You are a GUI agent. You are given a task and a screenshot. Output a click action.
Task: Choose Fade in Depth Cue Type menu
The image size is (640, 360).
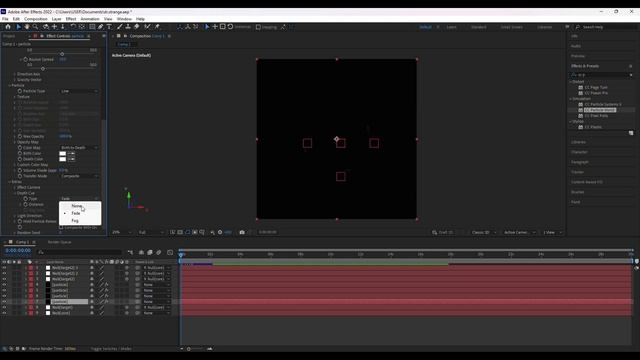pos(80,213)
